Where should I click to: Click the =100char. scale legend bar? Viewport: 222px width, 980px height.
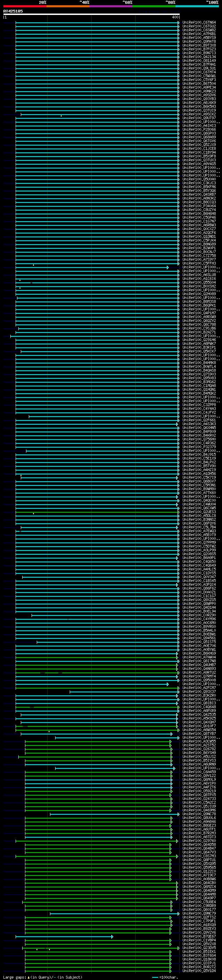pos(155,977)
